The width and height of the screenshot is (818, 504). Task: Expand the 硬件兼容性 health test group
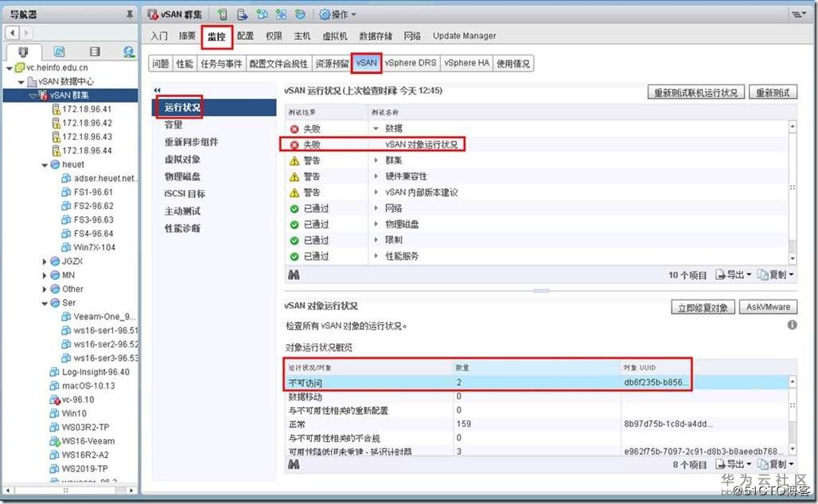[x=376, y=176]
